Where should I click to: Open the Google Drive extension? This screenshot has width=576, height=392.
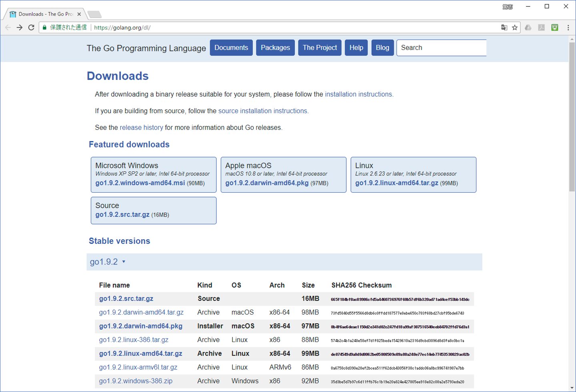tap(528, 28)
